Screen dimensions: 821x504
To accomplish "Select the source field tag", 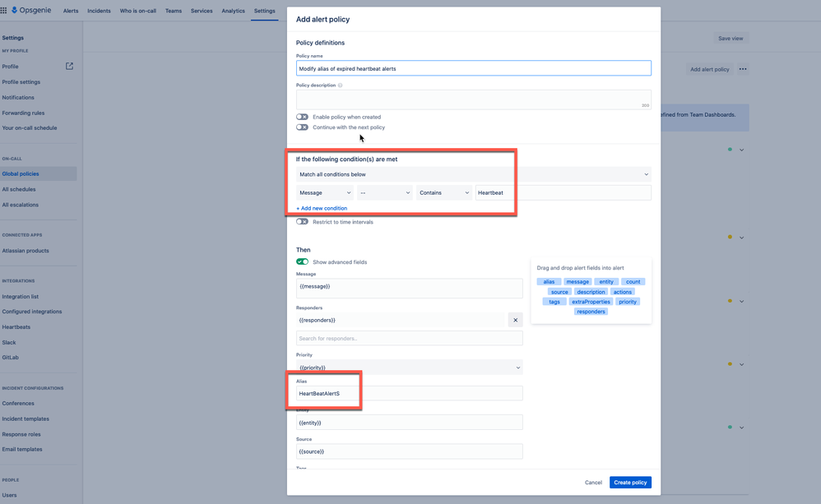I will click(x=559, y=292).
